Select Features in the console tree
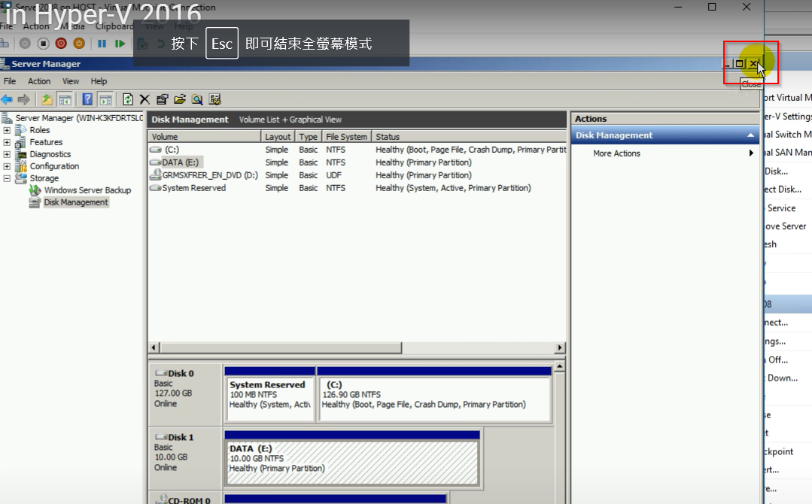812x504 pixels. pyautogui.click(x=46, y=142)
